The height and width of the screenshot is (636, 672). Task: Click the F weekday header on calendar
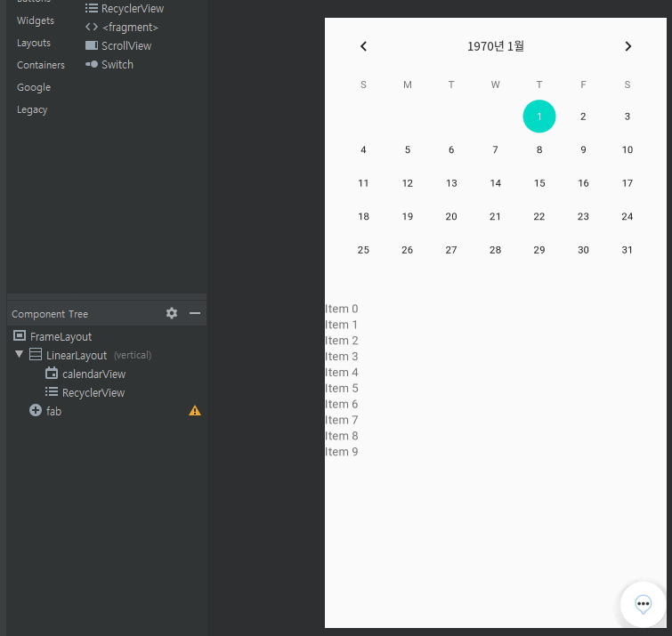click(x=583, y=85)
